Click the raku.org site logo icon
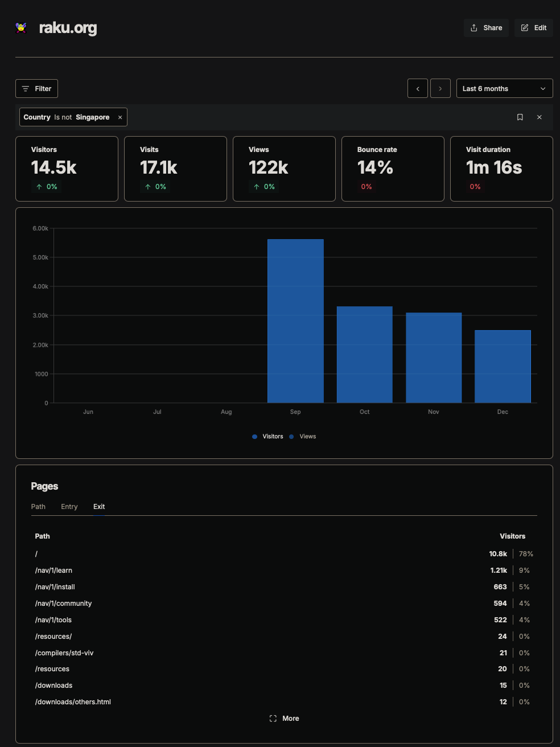The height and width of the screenshot is (747, 560). pos(21,28)
